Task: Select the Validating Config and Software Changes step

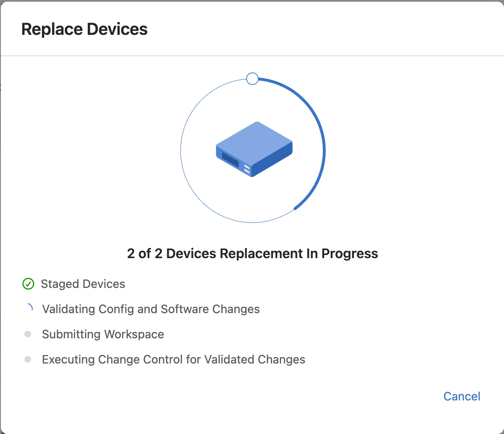Action: (151, 309)
